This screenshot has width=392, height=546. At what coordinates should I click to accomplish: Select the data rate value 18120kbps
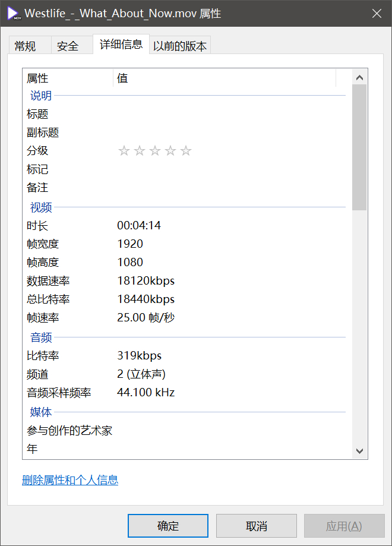[146, 280]
